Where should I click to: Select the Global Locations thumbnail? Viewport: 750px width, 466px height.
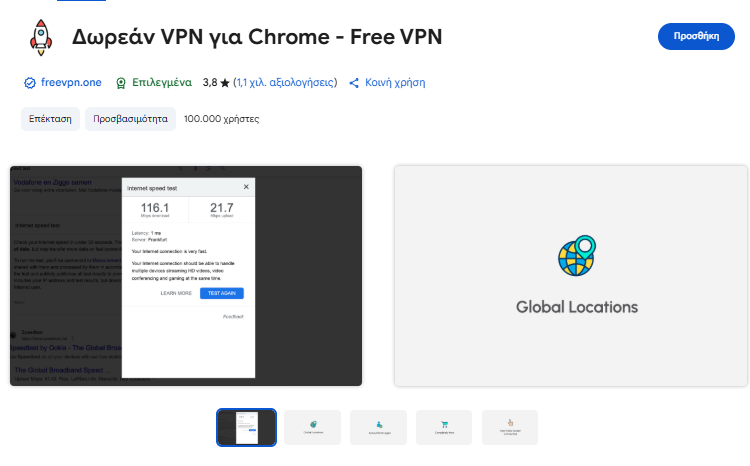click(x=313, y=427)
